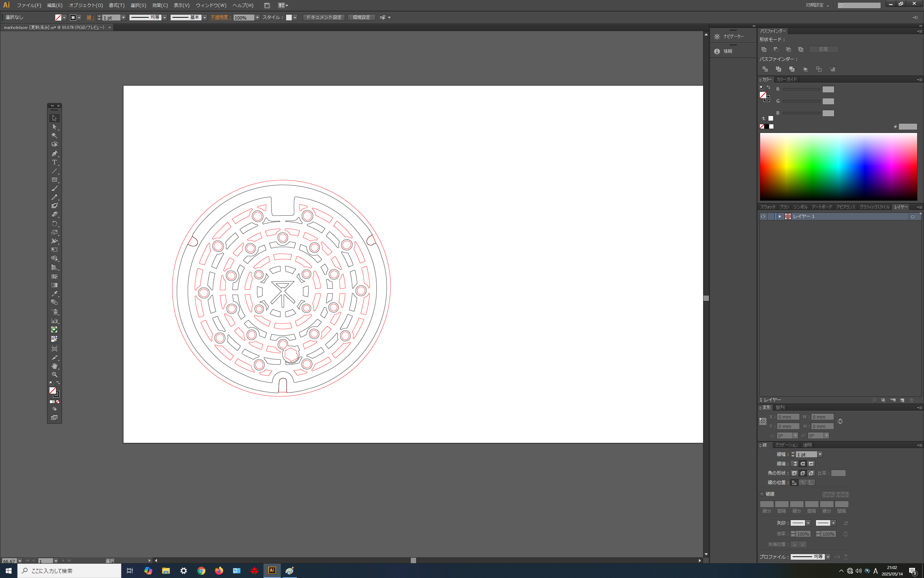Viewport: 924px width, 578px height.
Task: Open the Navigator panel icon
Action: click(x=717, y=36)
